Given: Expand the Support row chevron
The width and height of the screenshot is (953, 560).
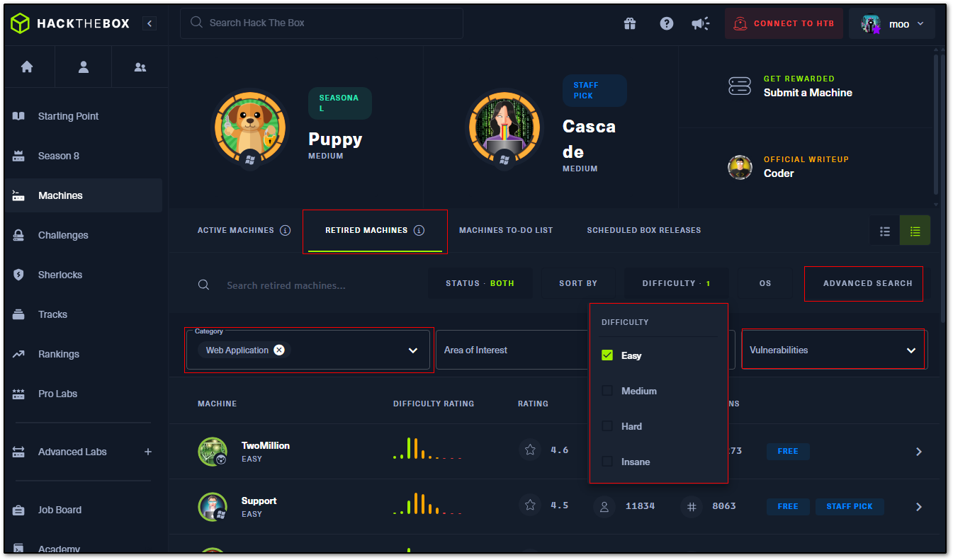Looking at the screenshot, I should pyautogui.click(x=919, y=507).
